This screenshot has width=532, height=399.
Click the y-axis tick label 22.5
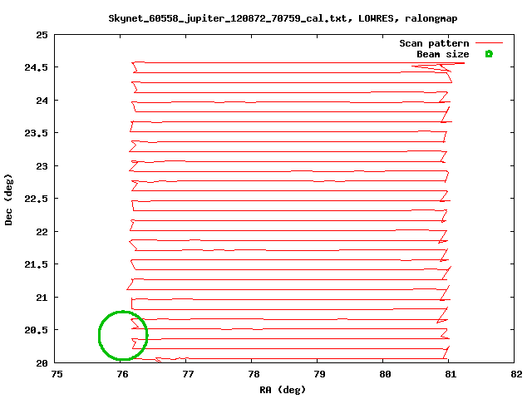coord(37,199)
